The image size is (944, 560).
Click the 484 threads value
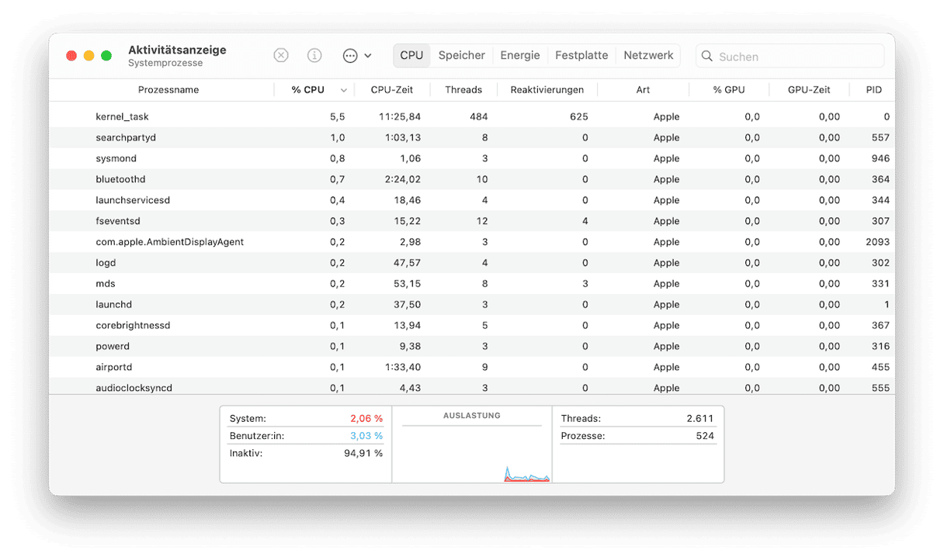coord(479,116)
